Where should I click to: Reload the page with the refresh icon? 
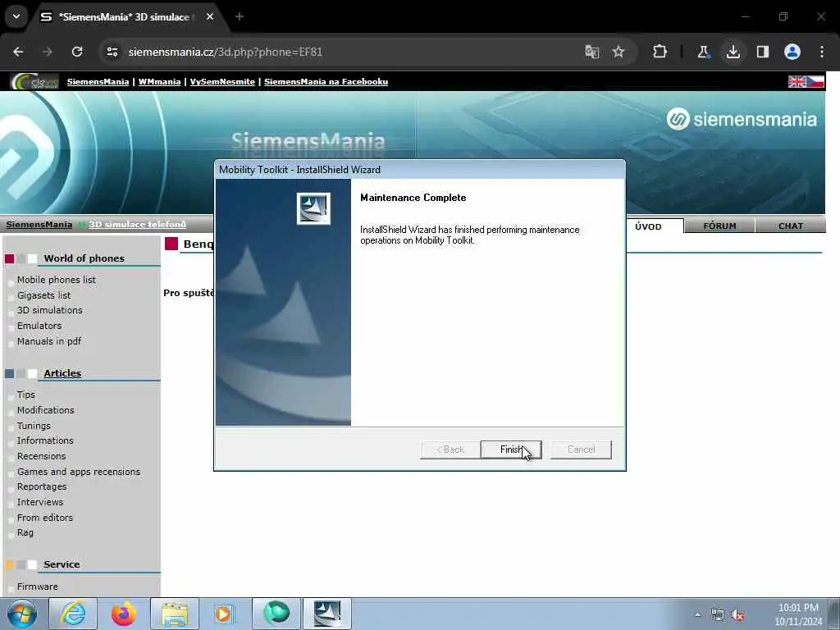(77, 52)
